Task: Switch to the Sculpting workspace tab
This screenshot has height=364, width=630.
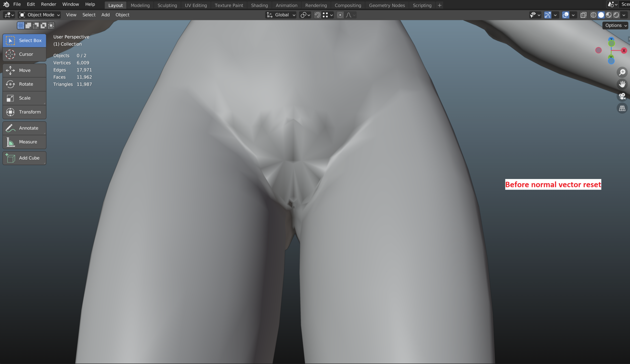Action: (167, 5)
